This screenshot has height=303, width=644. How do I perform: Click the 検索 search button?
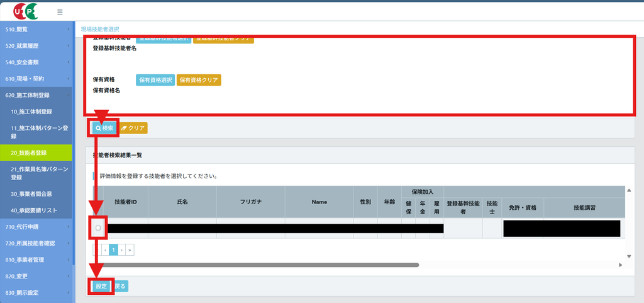[x=105, y=128]
